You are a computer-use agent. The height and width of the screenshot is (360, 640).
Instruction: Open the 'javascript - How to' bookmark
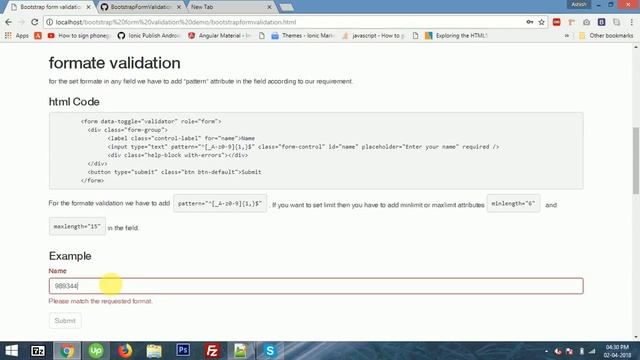point(373,36)
